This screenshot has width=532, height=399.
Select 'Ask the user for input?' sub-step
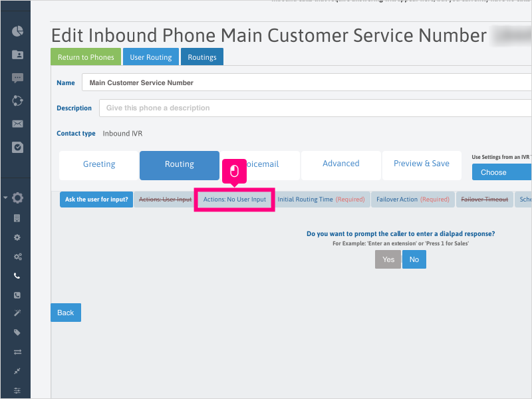[x=96, y=199]
